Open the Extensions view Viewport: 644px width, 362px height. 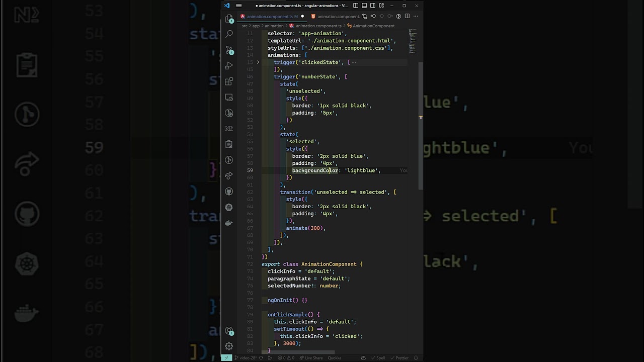point(229,81)
